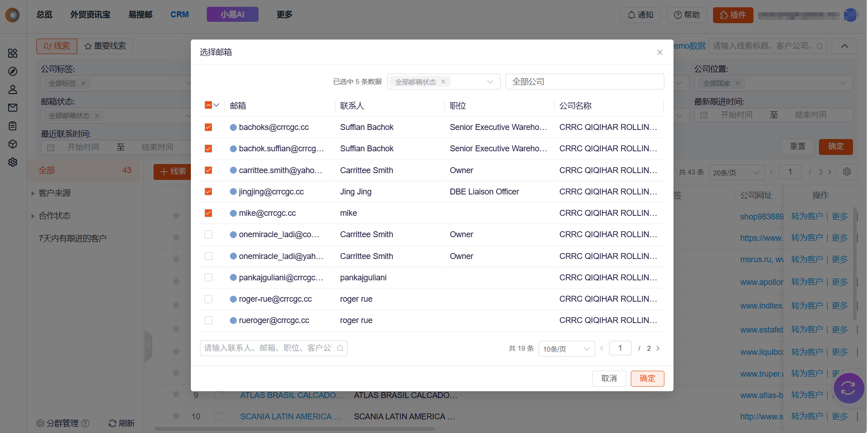Click the mail icon in left sidebar
Viewport: 868px width, 433px height.
coord(13,108)
